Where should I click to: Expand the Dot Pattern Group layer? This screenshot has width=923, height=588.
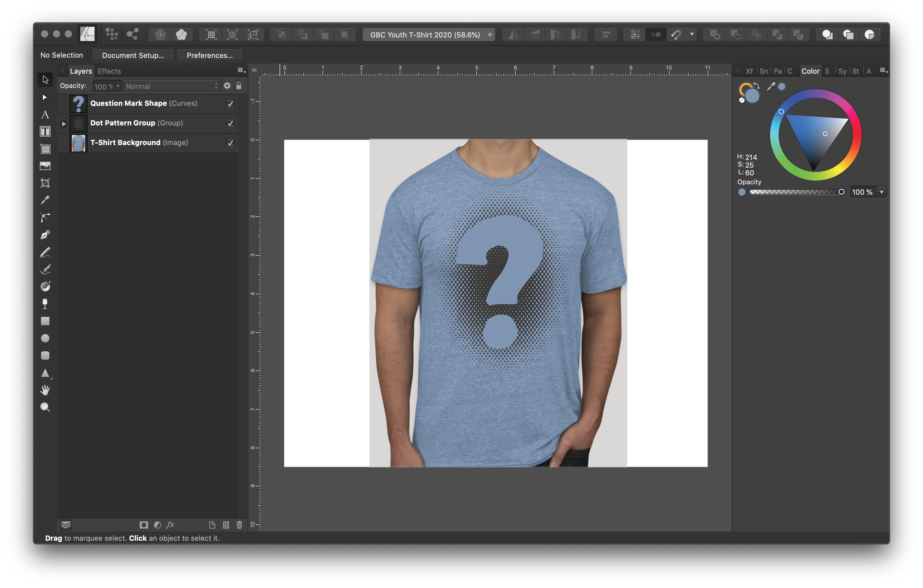click(x=63, y=123)
